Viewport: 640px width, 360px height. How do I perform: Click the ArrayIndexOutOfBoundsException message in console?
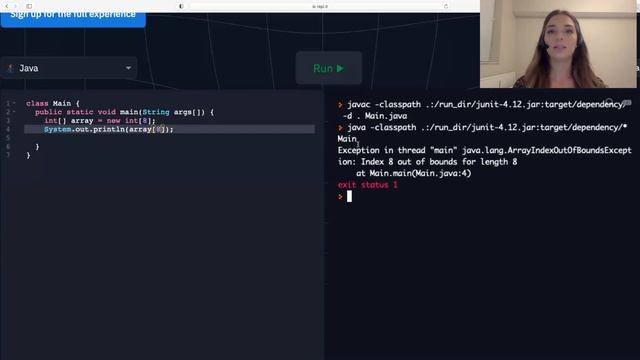[x=484, y=151]
